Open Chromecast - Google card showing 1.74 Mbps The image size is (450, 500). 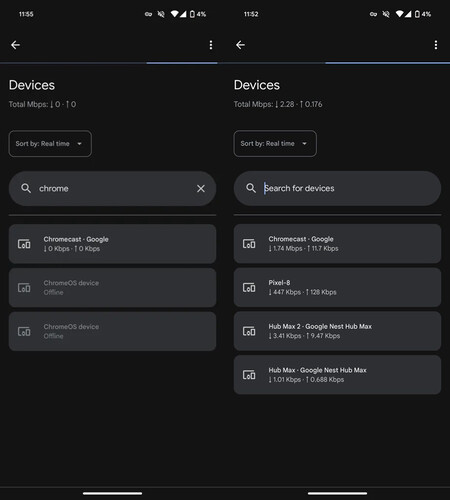coord(337,244)
